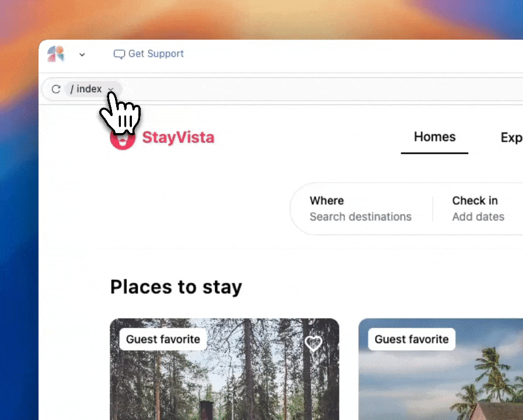Expand the chevron beside the app logo
Screen dimensions: 523x420
point(82,54)
